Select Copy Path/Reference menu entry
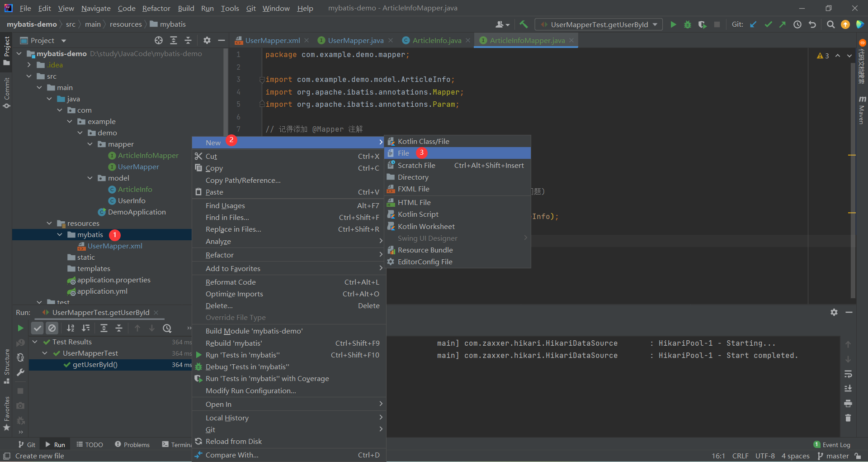The width and height of the screenshot is (868, 462). pos(289,180)
